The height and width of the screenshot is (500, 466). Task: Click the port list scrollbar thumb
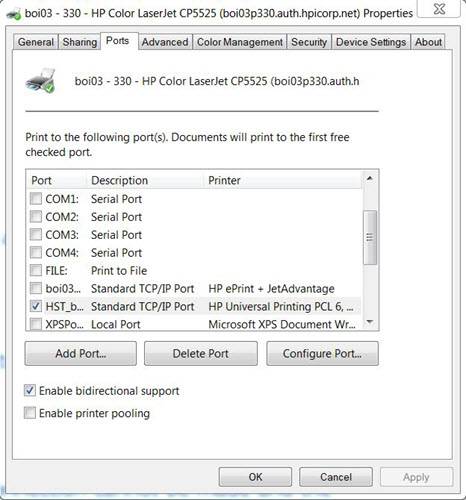point(370,237)
